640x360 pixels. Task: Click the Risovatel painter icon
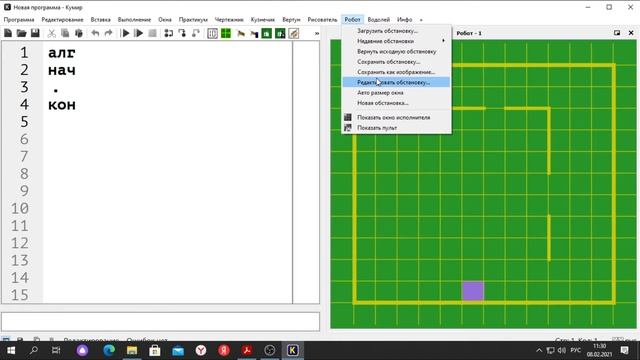click(294, 33)
